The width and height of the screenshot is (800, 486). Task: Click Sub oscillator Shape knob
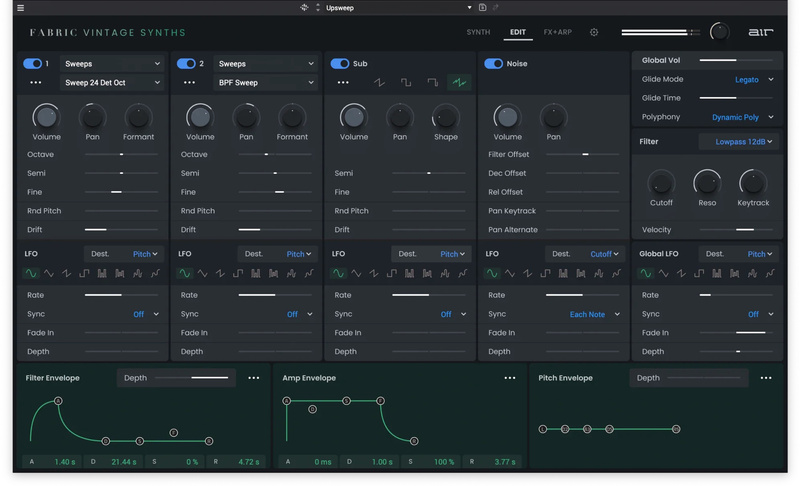click(x=445, y=117)
